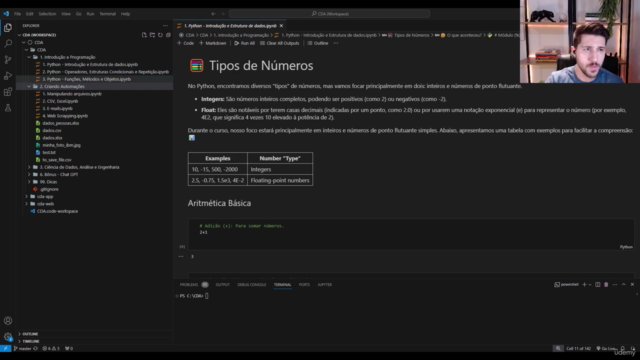The width and height of the screenshot is (640, 360).
Task: Clear All Outputs in notebook
Action: [x=280, y=43]
